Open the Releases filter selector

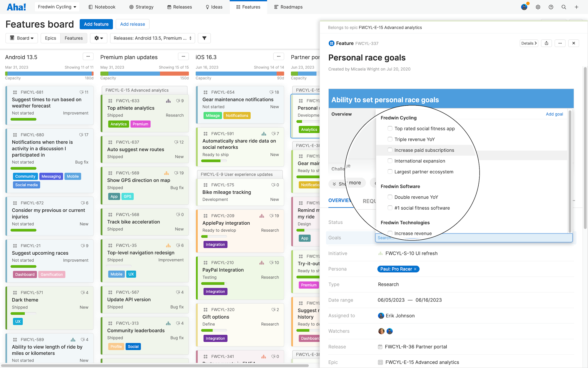152,38
